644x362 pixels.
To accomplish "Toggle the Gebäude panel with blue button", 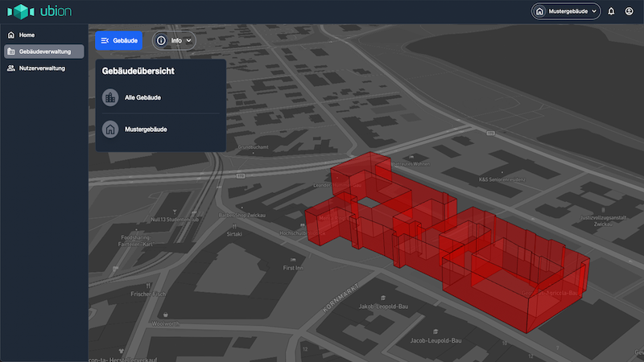I will pyautogui.click(x=118, y=40).
